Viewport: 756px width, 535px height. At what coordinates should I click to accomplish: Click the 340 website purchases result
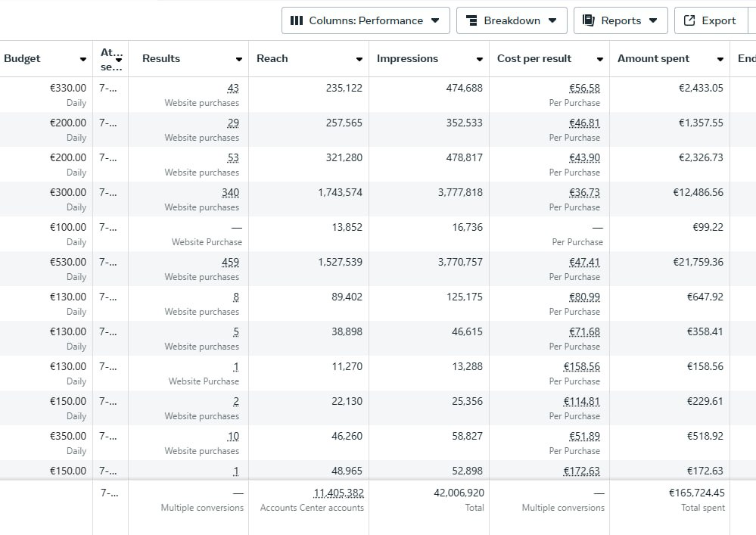point(230,193)
